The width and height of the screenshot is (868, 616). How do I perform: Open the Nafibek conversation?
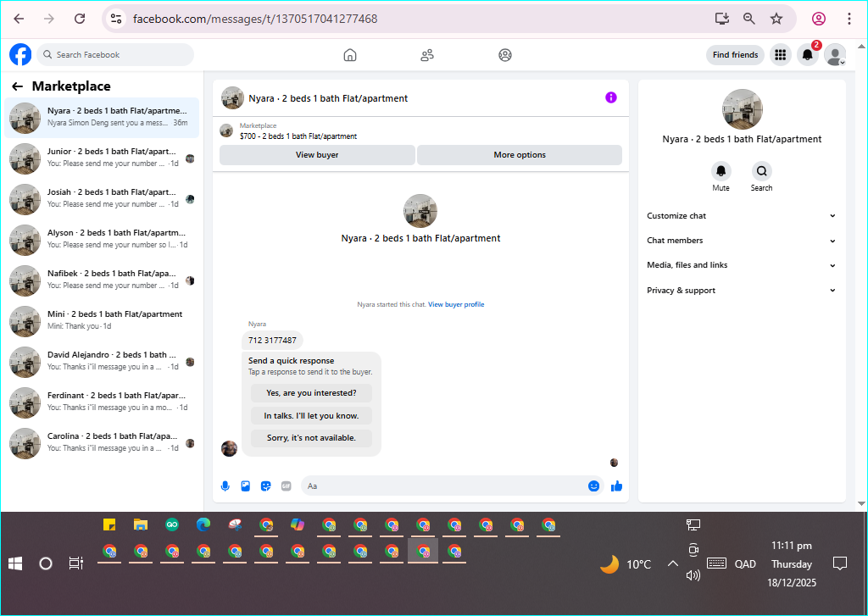102,280
